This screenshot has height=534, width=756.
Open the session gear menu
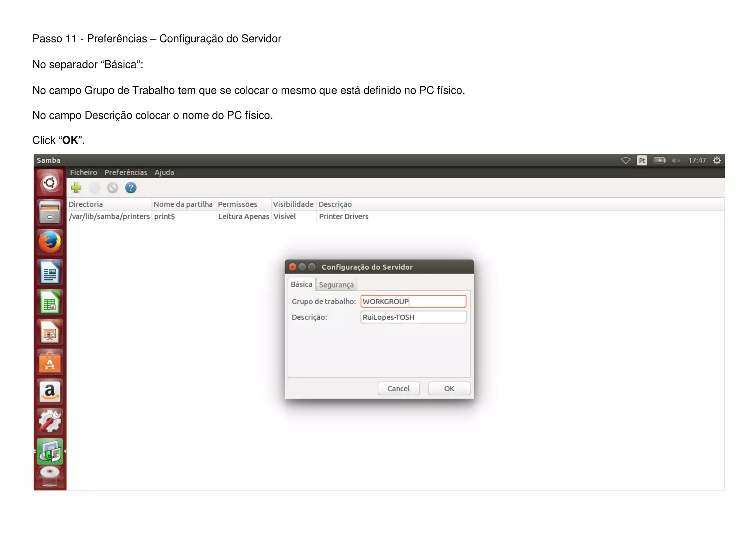coord(717,161)
